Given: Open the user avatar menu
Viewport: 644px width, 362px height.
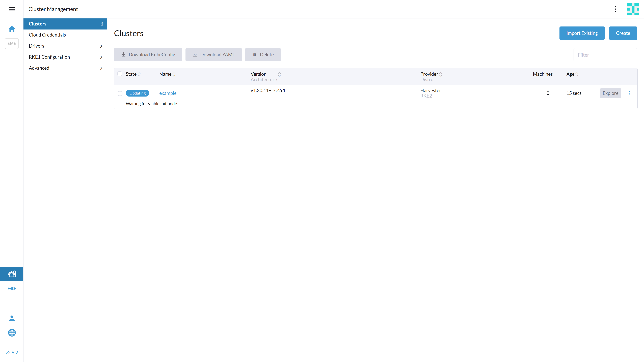Looking at the screenshot, I should pos(633,9).
